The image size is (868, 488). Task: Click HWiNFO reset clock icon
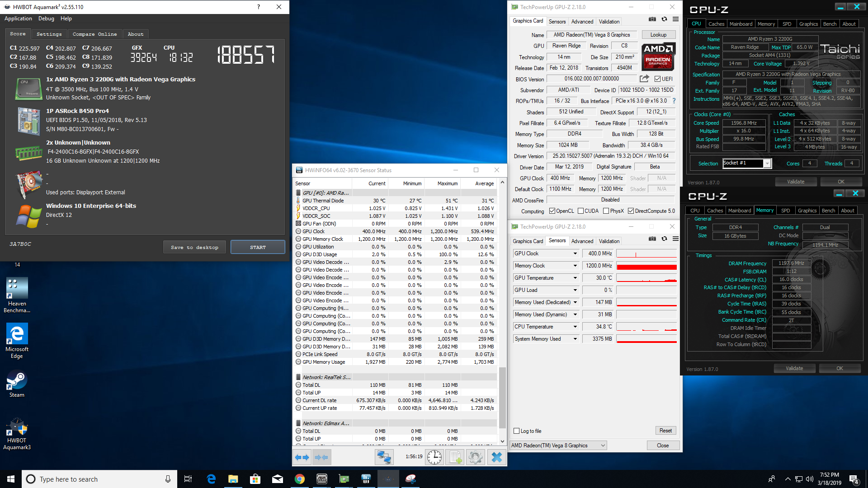point(434,457)
